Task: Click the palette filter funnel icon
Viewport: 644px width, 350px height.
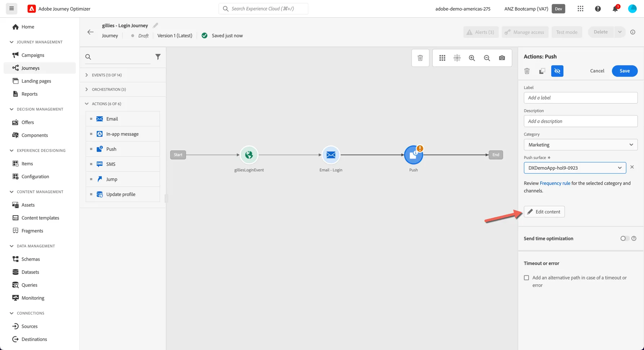Action: point(158,57)
